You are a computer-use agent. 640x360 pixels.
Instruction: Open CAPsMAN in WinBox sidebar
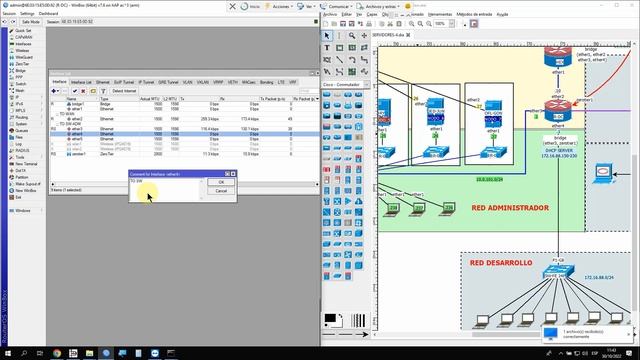coord(23,37)
